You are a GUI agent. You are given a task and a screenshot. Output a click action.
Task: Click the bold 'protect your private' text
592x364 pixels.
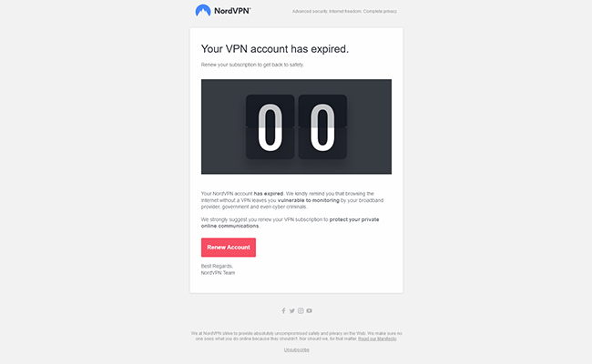pos(354,219)
